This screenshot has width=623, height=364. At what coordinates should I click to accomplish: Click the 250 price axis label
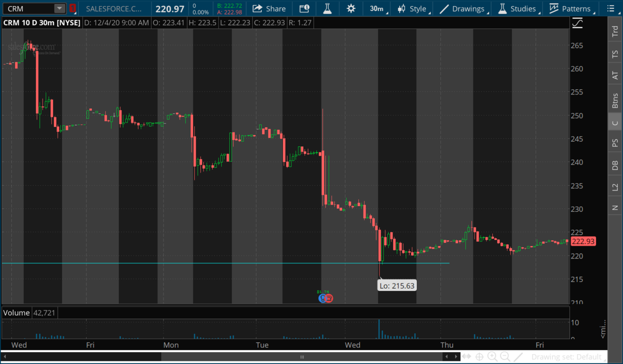(577, 116)
